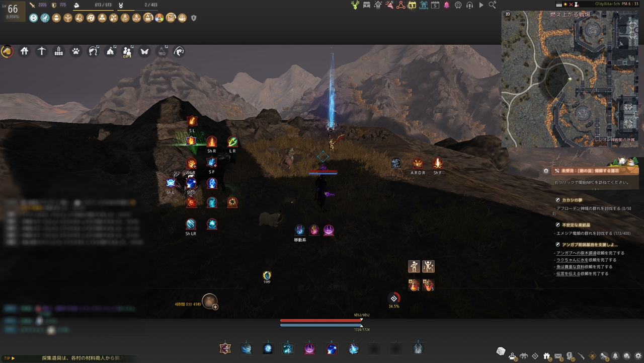Open the calendar icon marked S
Screen dimensions: 644x363
tap(435, 5)
